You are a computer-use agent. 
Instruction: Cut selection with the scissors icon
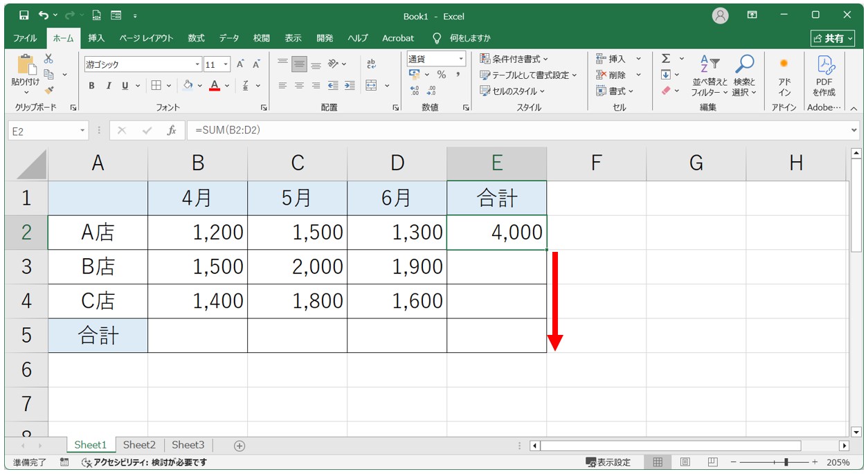click(48, 59)
